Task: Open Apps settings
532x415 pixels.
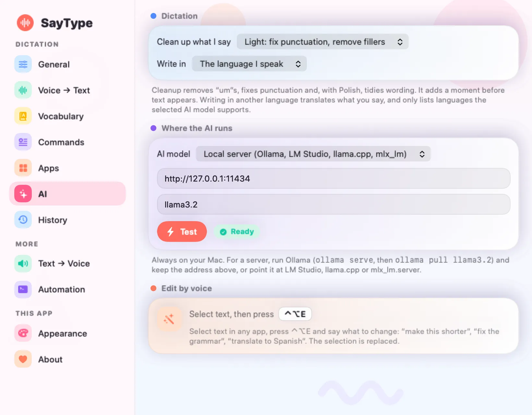Action: [67, 168]
